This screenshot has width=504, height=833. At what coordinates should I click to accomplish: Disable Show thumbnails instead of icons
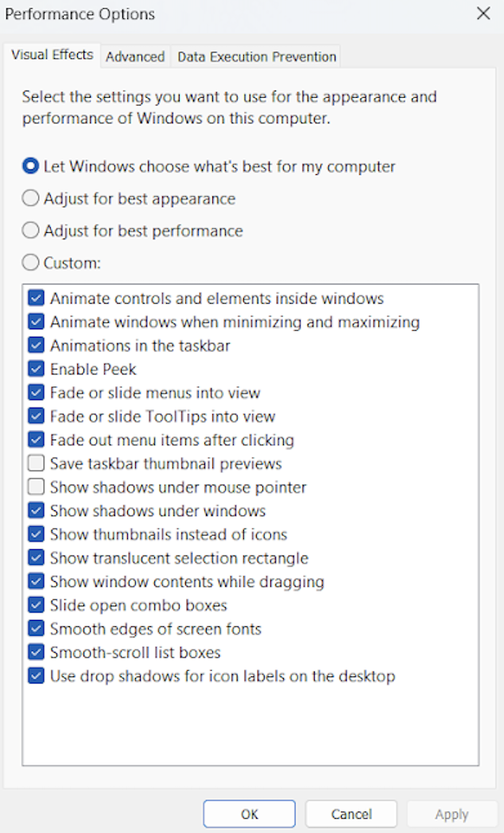(36, 534)
